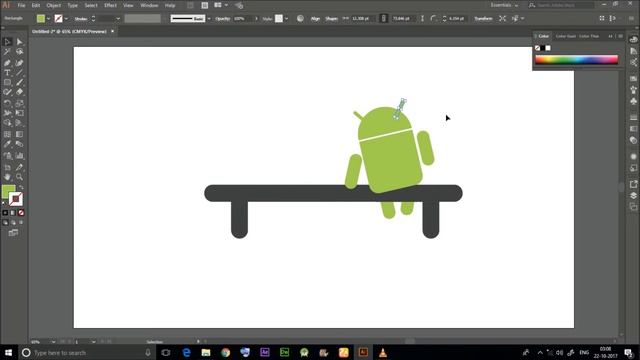Select the Column Graph tool
The height and width of the screenshot is (360, 640).
pyautogui.click(x=20, y=156)
